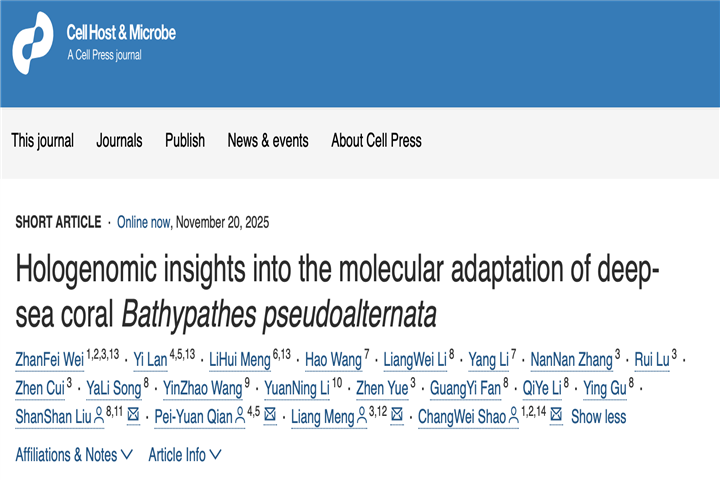The width and height of the screenshot is (720, 480).
Task: Open the This journal menu
Action: (x=42, y=141)
